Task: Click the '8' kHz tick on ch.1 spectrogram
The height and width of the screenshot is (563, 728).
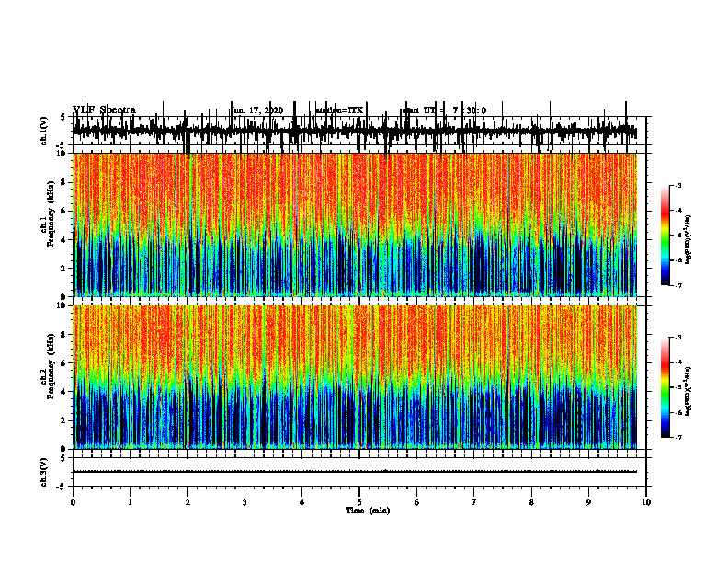Action: (x=64, y=182)
